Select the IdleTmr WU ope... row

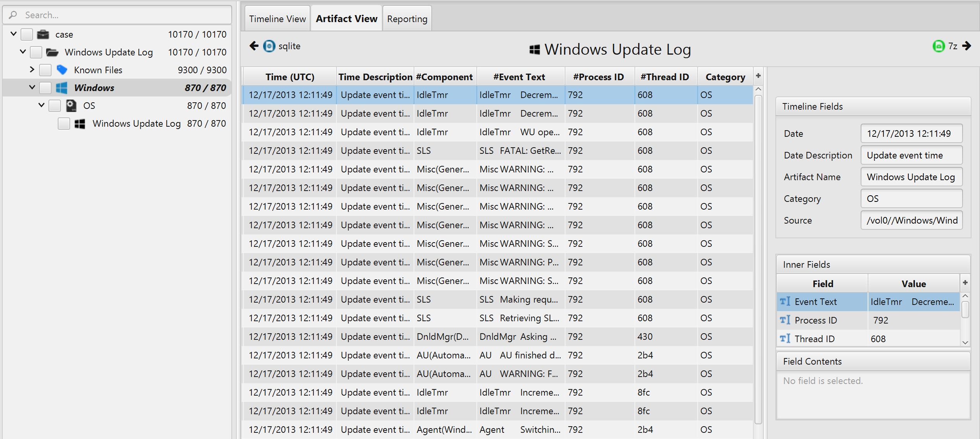(498, 132)
